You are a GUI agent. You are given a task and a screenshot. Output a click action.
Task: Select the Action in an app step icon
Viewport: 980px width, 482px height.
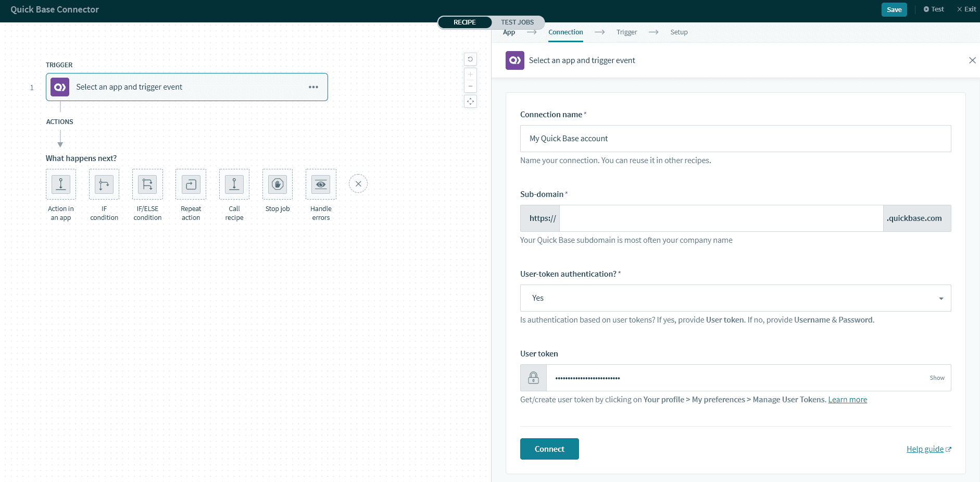coord(60,184)
